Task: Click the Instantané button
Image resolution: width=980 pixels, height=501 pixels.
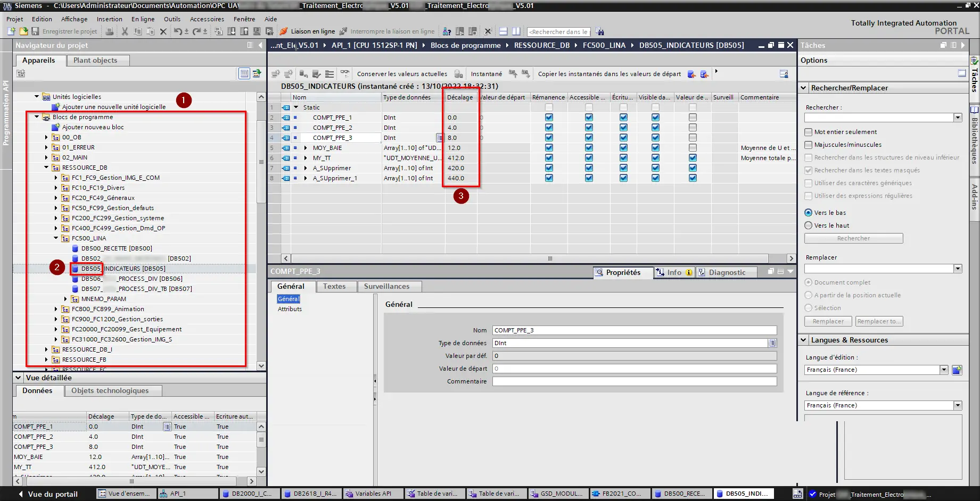Action: pos(487,74)
